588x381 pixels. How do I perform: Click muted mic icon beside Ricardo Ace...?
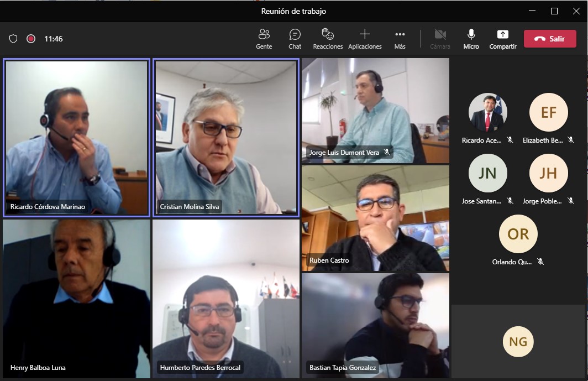[x=510, y=140]
